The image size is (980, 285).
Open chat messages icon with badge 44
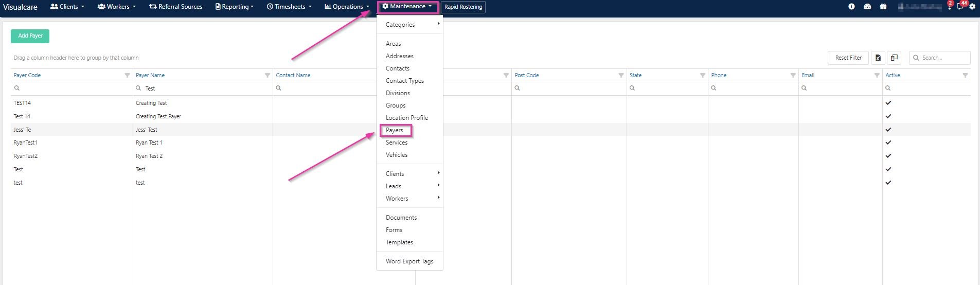960,6
